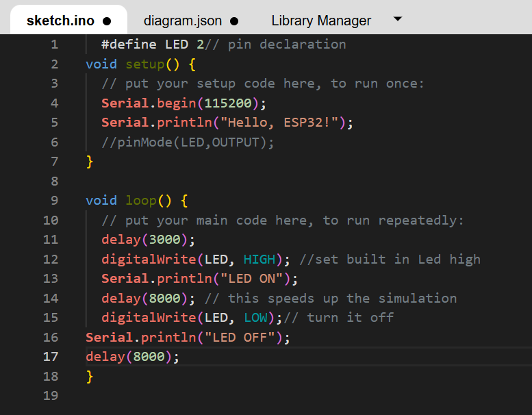Click the closing brace on line 18
Image resolution: width=532 pixels, height=415 pixels.
(x=90, y=377)
